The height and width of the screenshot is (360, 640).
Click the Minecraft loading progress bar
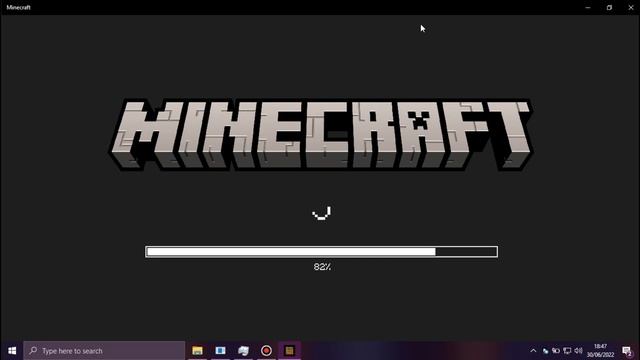coord(322,251)
